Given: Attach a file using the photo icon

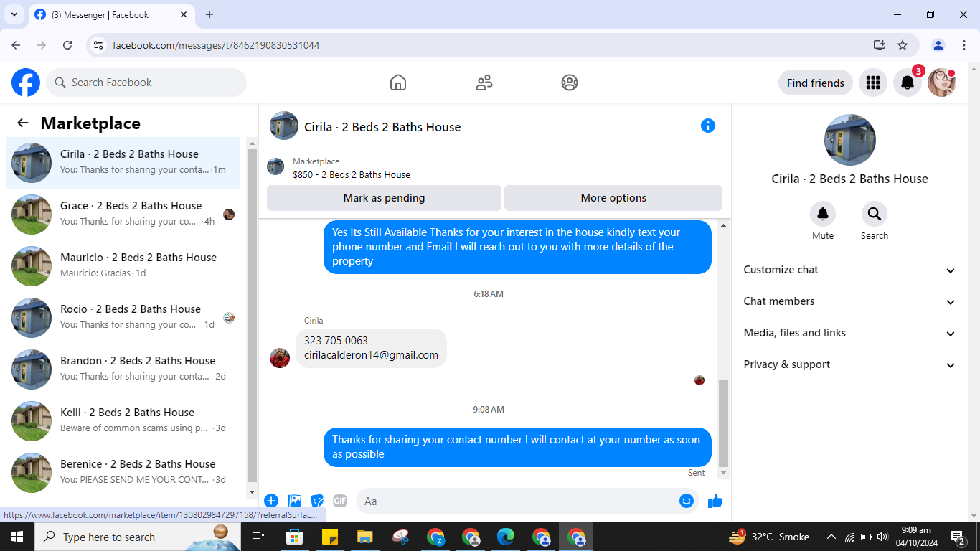Looking at the screenshot, I should coord(294,501).
